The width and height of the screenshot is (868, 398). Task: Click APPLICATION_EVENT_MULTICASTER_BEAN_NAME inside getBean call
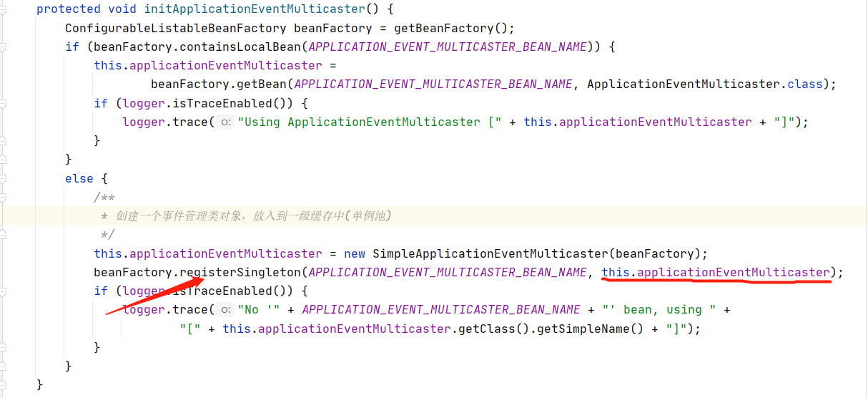click(x=433, y=84)
